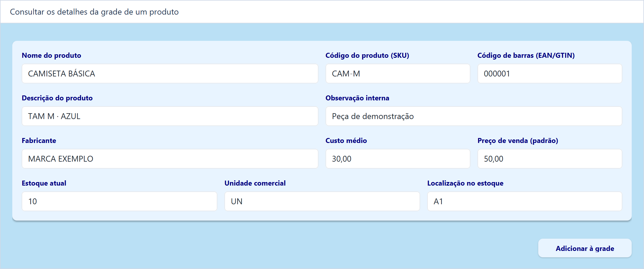Viewport: 644px width, 269px height.
Task: Click the Nome do produto field
Action: (x=170, y=74)
